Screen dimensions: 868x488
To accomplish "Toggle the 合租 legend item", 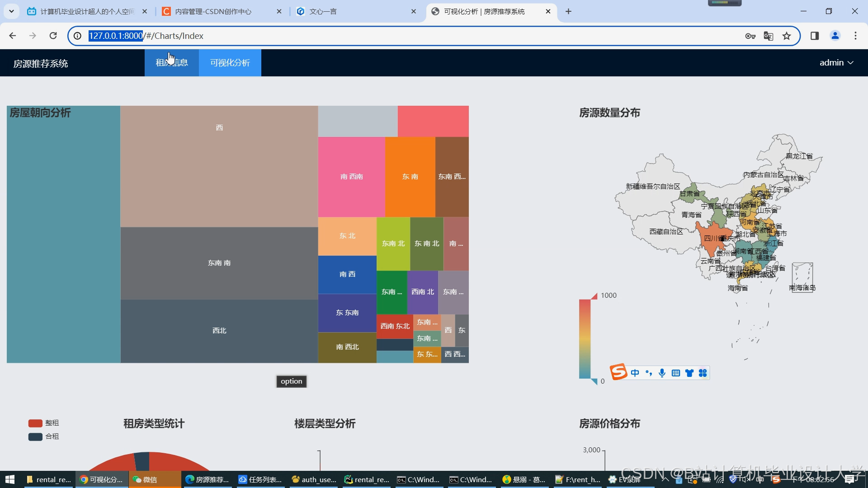I will click(x=43, y=436).
